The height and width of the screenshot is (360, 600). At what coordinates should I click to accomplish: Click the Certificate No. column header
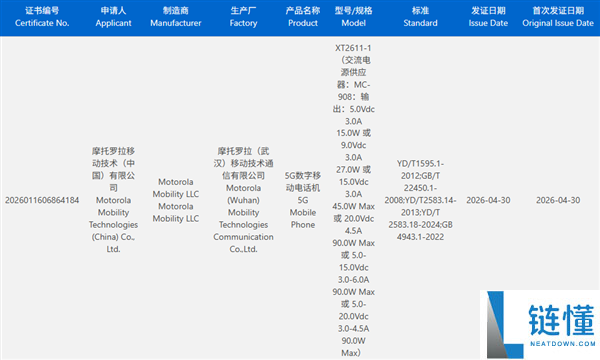(x=42, y=17)
